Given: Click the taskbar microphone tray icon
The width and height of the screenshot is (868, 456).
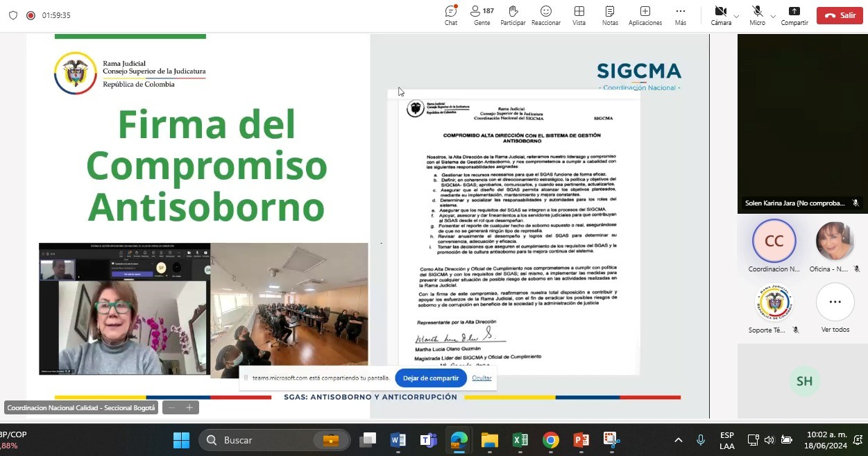Looking at the screenshot, I should tap(701, 440).
